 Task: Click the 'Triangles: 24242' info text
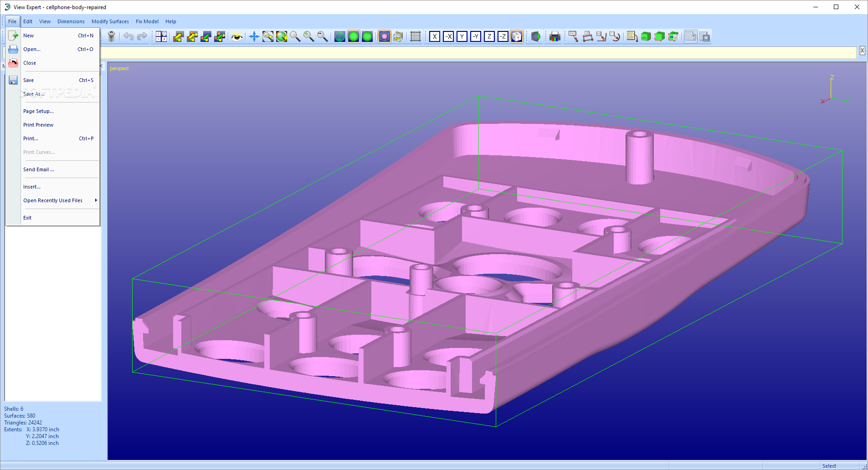(x=23, y=423)
